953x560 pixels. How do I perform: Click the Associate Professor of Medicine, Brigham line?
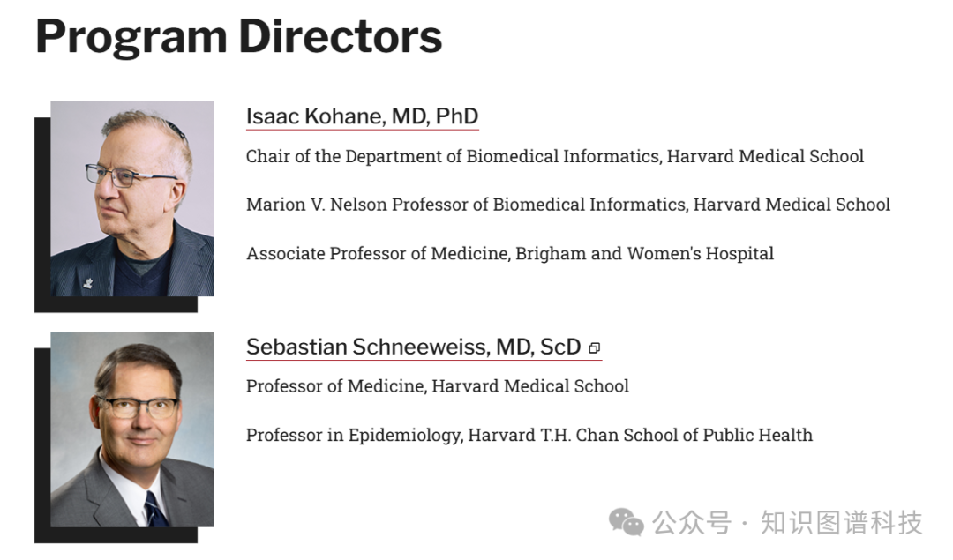pos(510,253)
